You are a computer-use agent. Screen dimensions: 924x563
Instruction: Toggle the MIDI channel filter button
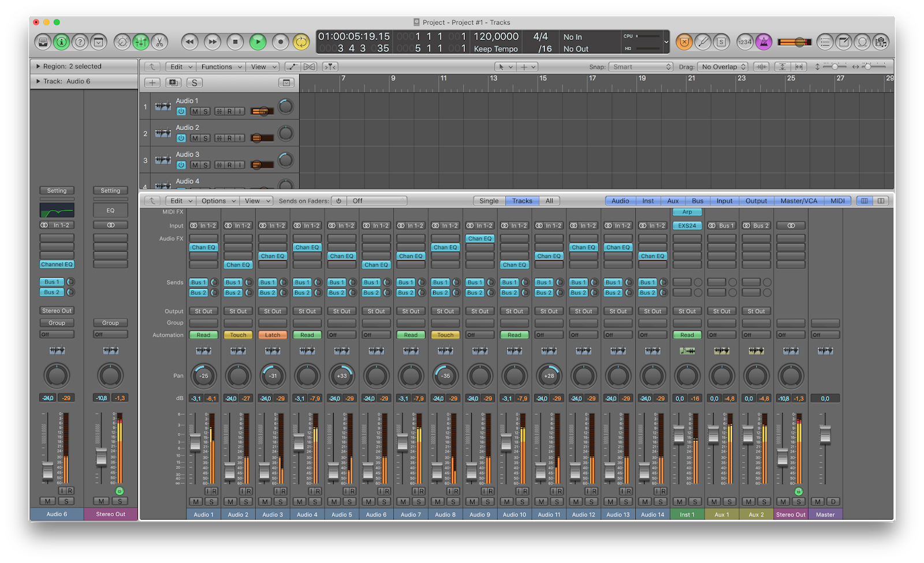click(837, 201)
